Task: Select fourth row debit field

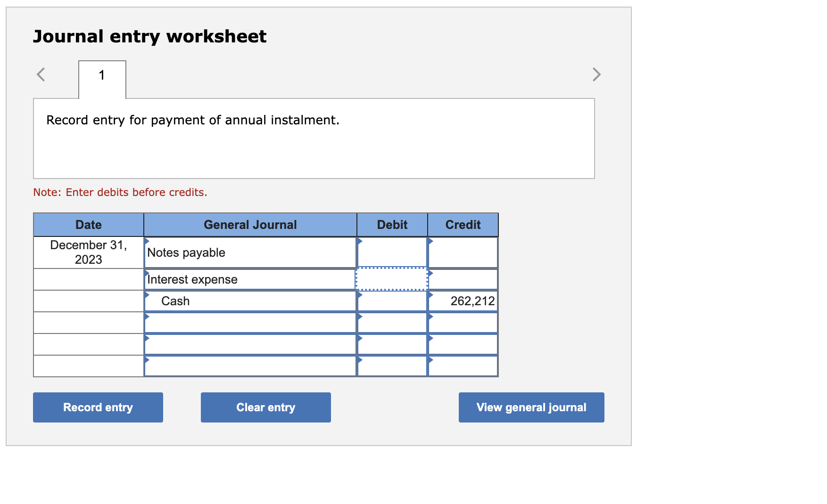Action: (x=392, y=323)
